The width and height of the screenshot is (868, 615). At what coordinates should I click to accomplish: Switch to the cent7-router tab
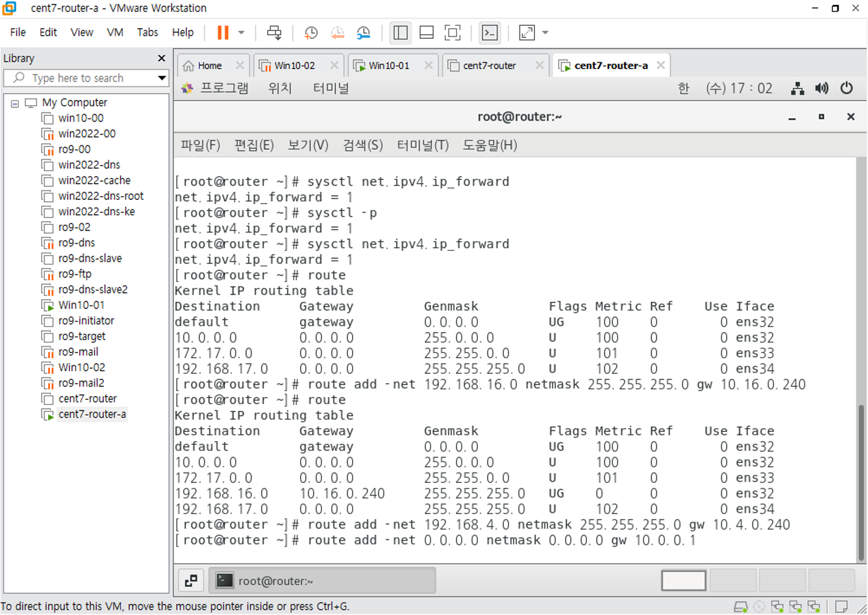[x=489, y=66]
